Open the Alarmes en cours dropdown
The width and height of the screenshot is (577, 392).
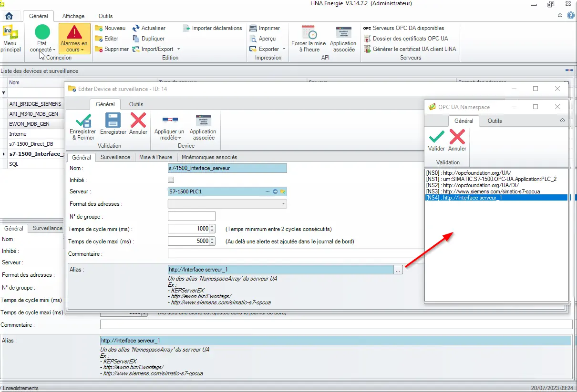click(74, 38)
